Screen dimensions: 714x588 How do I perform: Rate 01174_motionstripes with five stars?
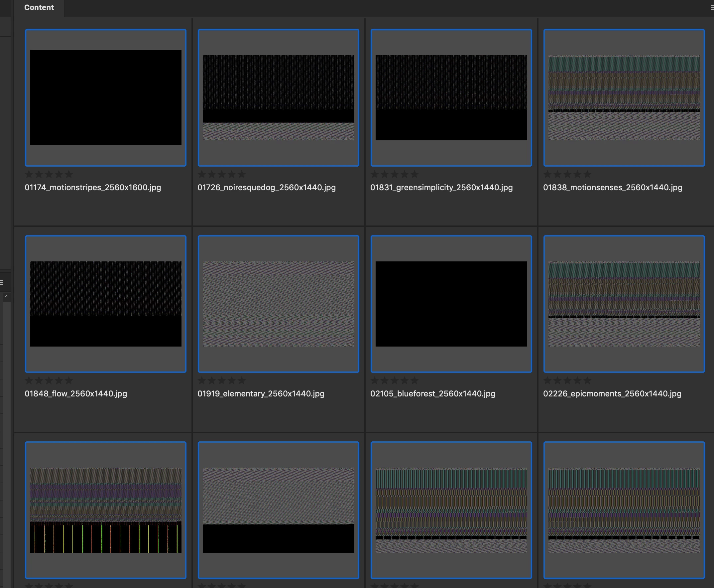click(69, 174)
